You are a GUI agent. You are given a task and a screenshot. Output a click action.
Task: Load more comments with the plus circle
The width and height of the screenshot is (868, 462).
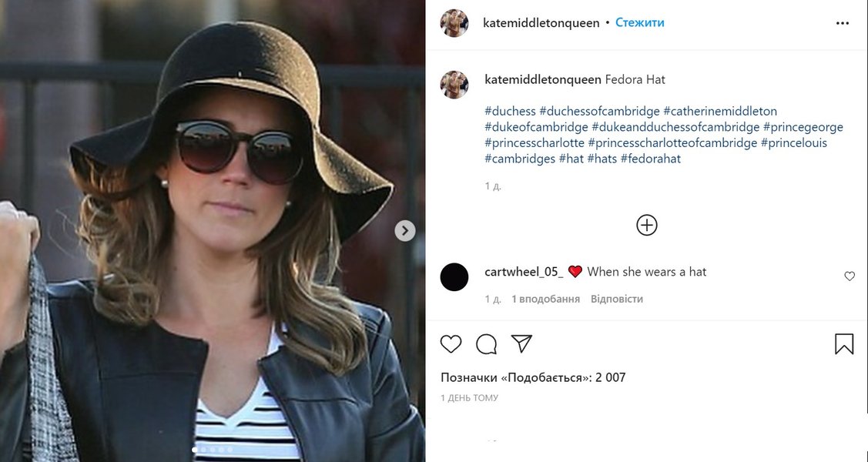[647, 225]
